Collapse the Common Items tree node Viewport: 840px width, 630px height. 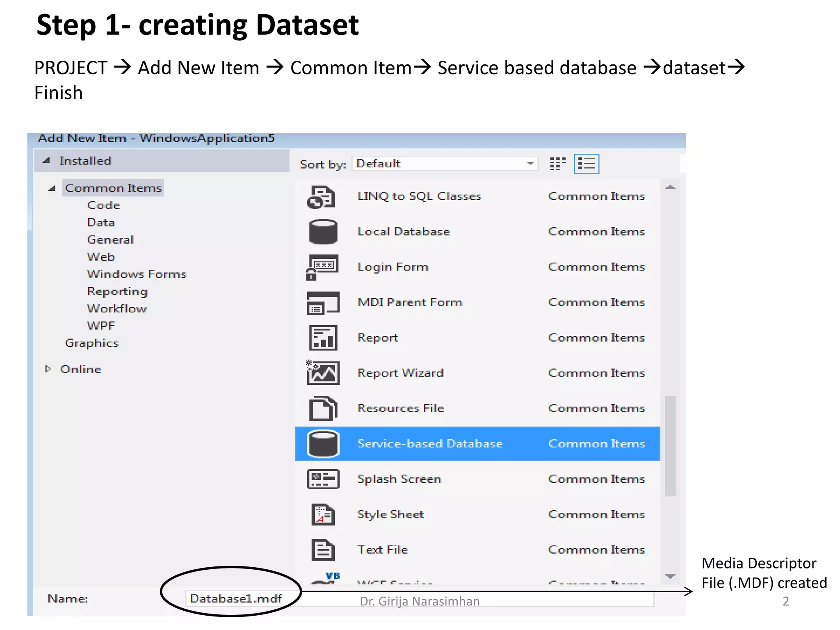pyautogui.click(x=52, y=188)
